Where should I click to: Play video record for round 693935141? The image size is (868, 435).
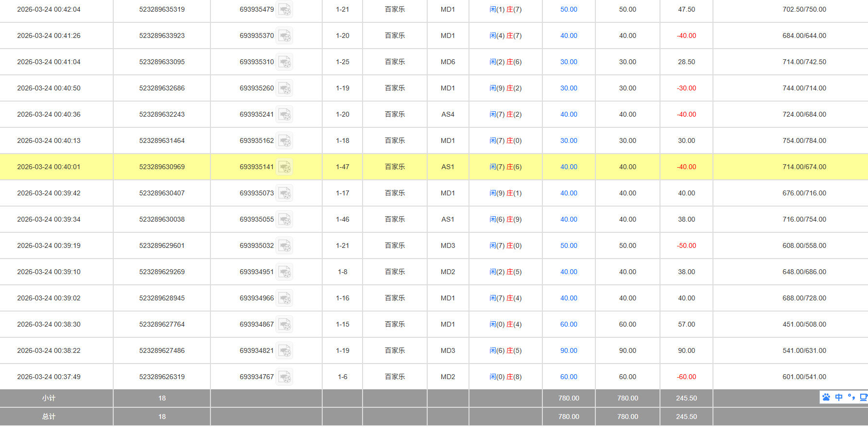(x=284, y=167)
